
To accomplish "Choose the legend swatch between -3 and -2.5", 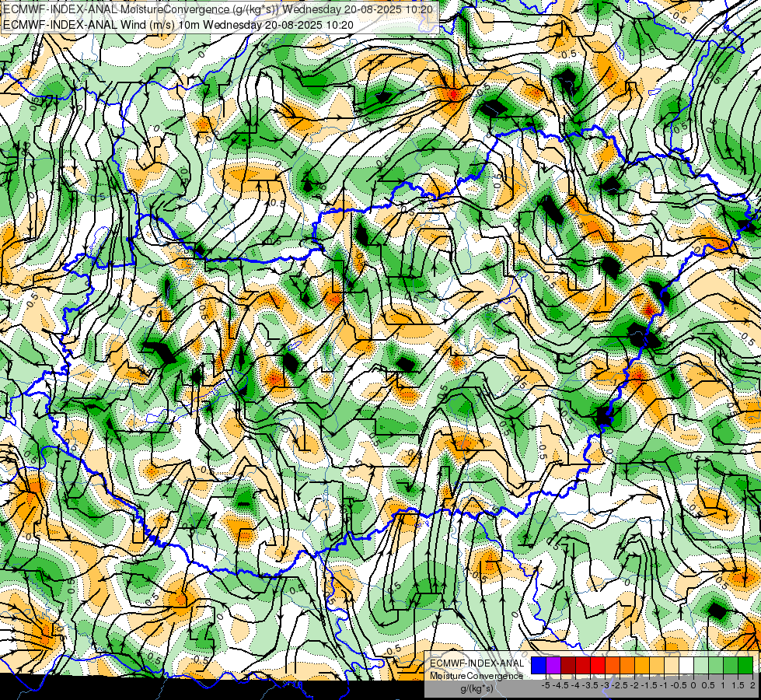I will coord(613,665).
